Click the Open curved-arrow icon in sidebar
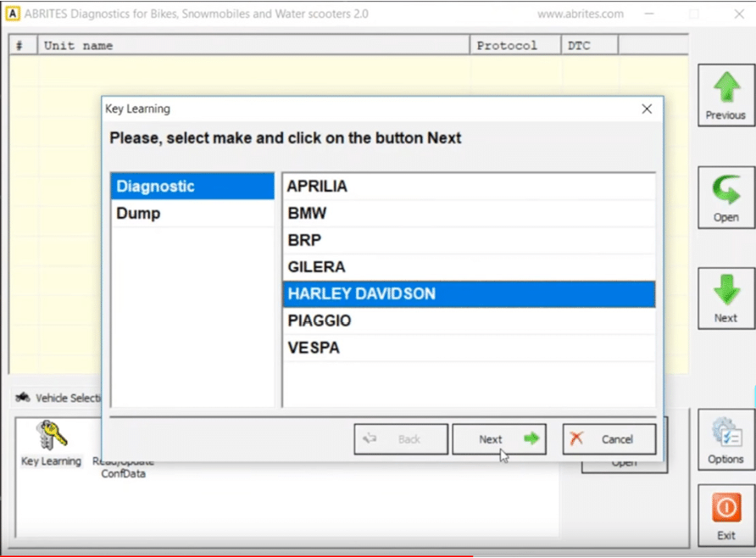The height and width of the screenshot is (558, 756). click(x=725, y=191)
